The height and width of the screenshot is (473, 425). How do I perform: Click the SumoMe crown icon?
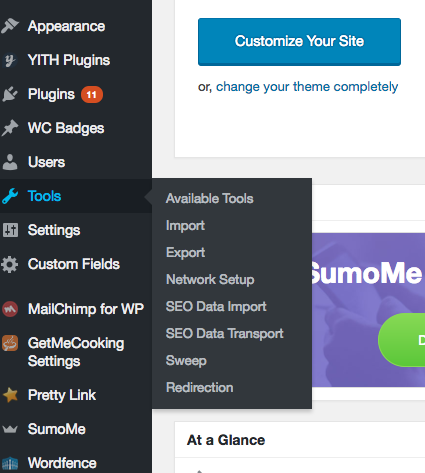click(10, 429)
